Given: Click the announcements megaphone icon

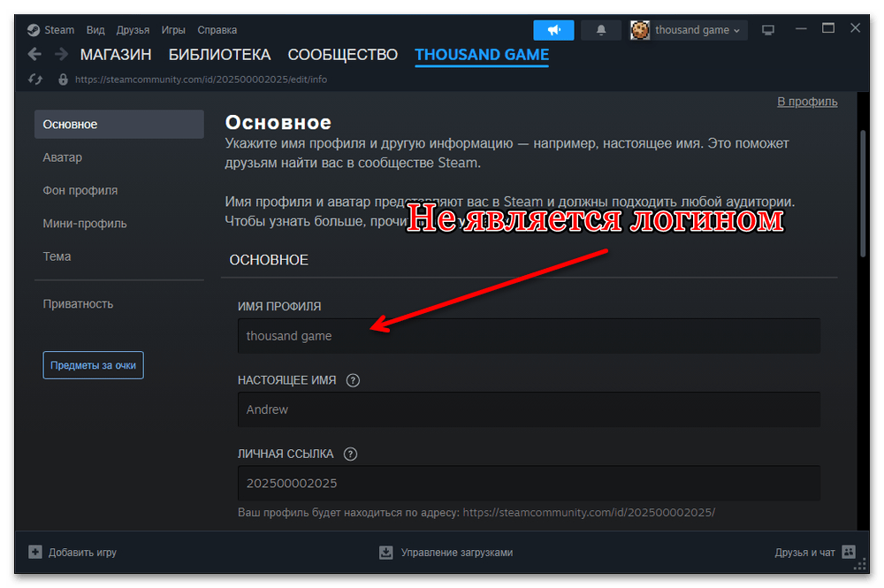Looking at the screenshot, I should (554, 30).
